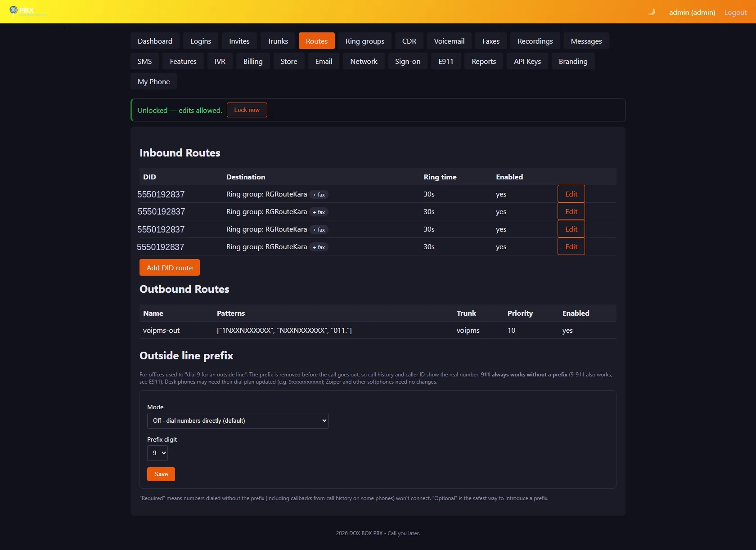Switch to the Billing tab
756x550 pixels.
pos(253,61)
